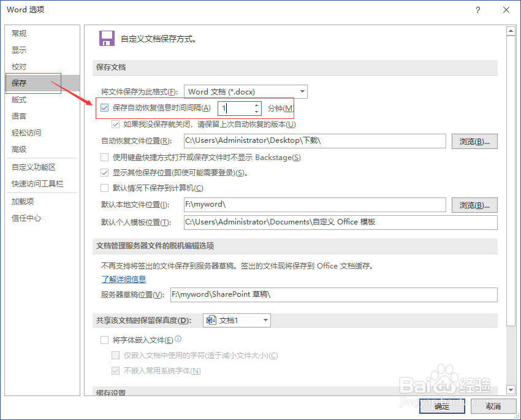Click the 默认个人模板位置 path field
The height and width of the screenshot is (420, 521).
[341, 223]
